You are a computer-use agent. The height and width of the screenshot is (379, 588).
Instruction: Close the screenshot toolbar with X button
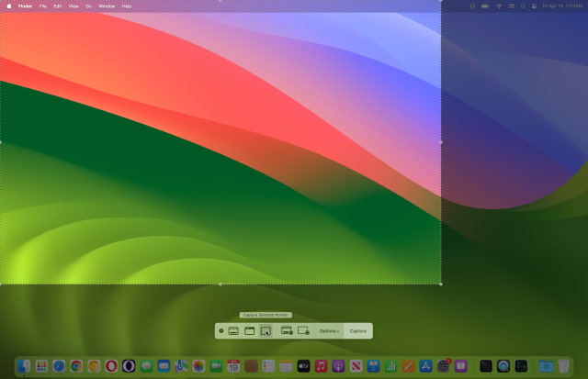click(x=221, y=330)
